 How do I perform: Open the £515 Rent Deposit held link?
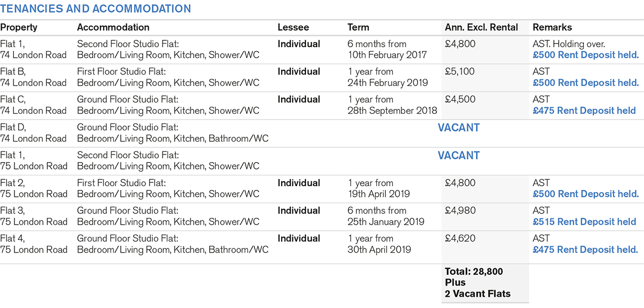pos(584,222)
